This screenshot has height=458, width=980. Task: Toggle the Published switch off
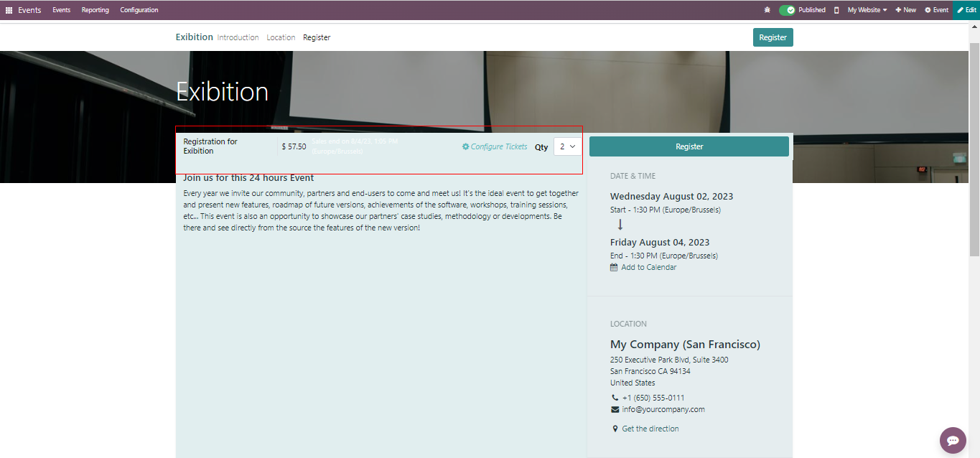coord(788,10)
